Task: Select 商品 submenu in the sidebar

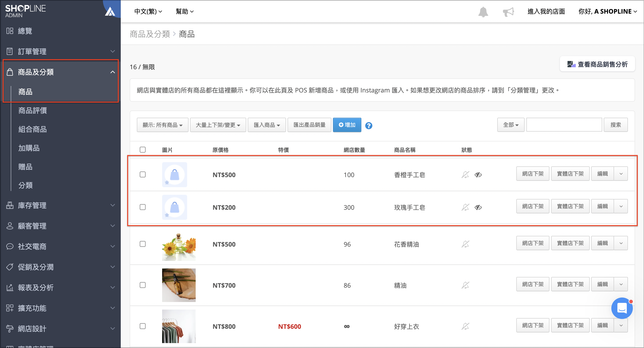Action: (x=25, y=92)
